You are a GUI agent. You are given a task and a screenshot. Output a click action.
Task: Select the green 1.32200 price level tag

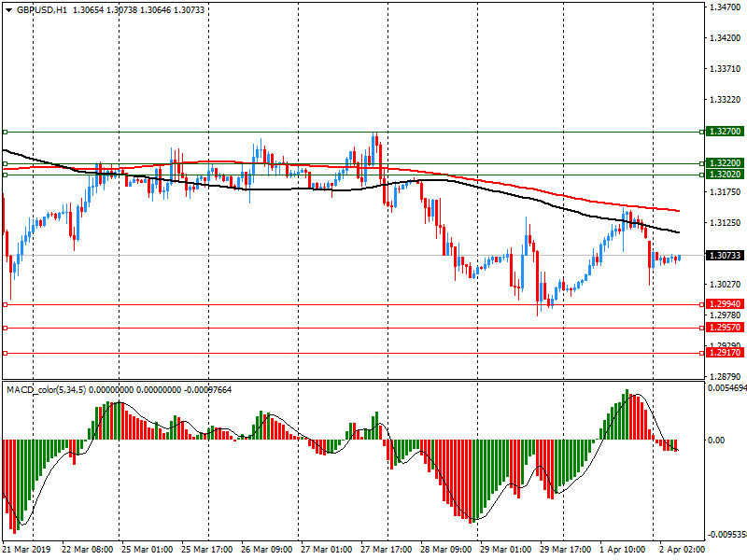coord(725,163)
